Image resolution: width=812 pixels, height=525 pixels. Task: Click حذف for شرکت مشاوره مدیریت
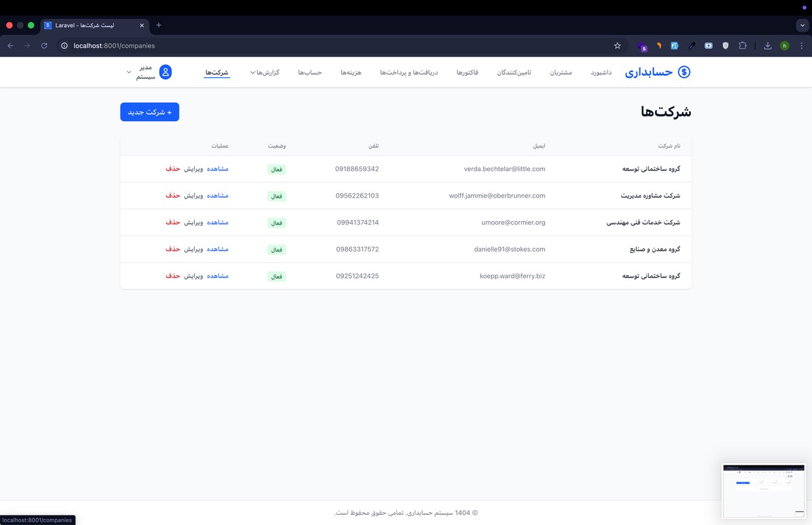pyautogui.click(x=173, y=196)
